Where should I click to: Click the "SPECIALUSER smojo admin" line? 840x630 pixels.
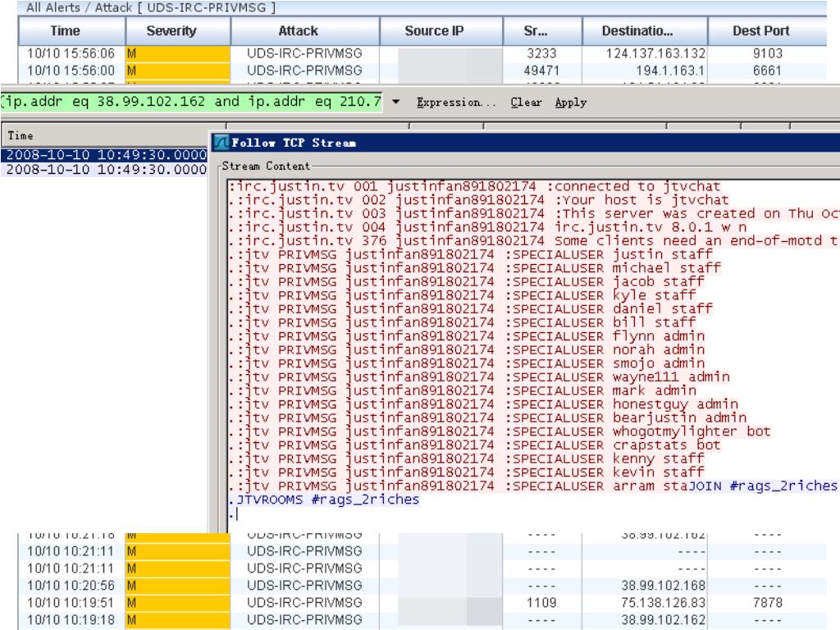point(466,363)
